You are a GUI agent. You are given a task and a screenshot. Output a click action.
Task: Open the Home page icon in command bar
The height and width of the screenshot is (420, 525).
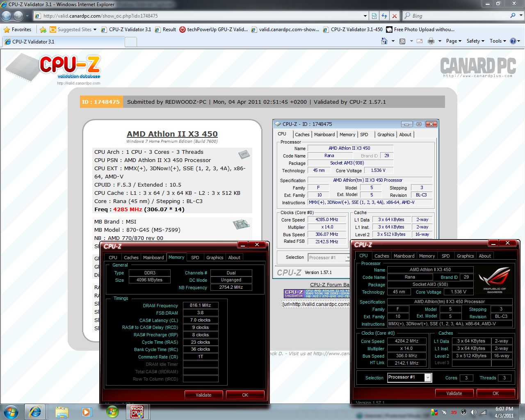coord(384,41)
